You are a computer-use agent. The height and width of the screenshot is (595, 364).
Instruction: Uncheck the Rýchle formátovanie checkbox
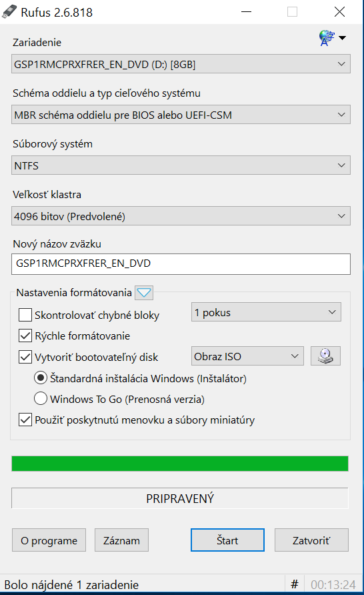25,336
